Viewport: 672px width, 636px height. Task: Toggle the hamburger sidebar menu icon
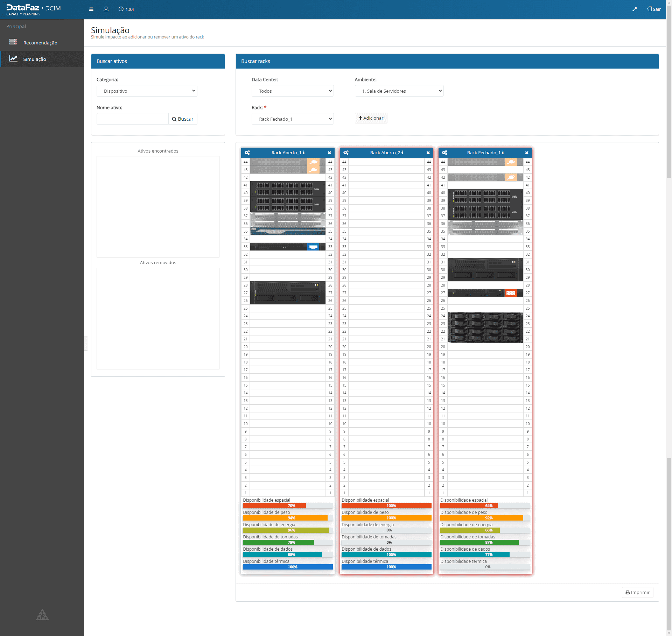tap(91, 9)
